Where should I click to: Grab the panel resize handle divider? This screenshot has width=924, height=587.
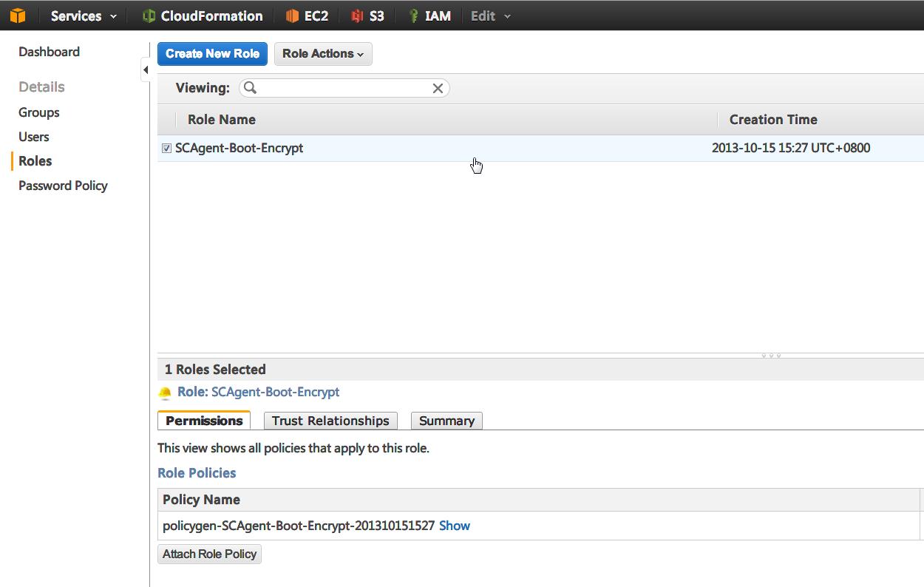click(771, 356)
